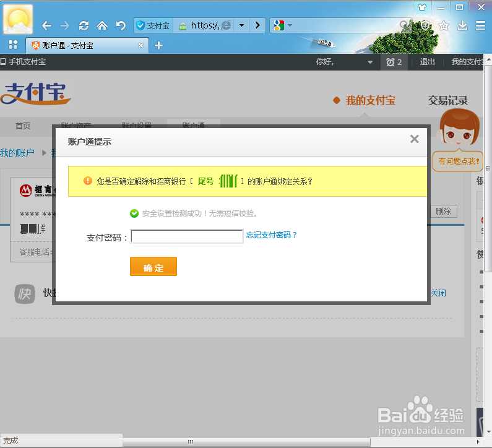This screenshot has height=448, width=492.
Task: Close the 账户通 - 支付宝 tab
Action: [x=141, y=46]
